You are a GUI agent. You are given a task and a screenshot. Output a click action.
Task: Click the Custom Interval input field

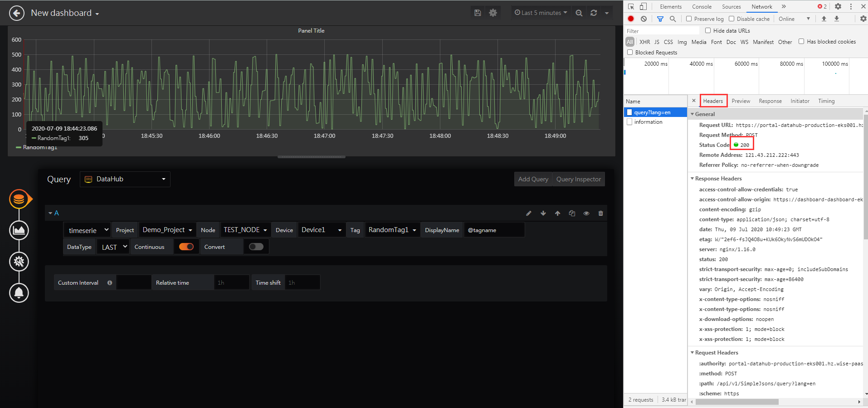tap(134, 282)
